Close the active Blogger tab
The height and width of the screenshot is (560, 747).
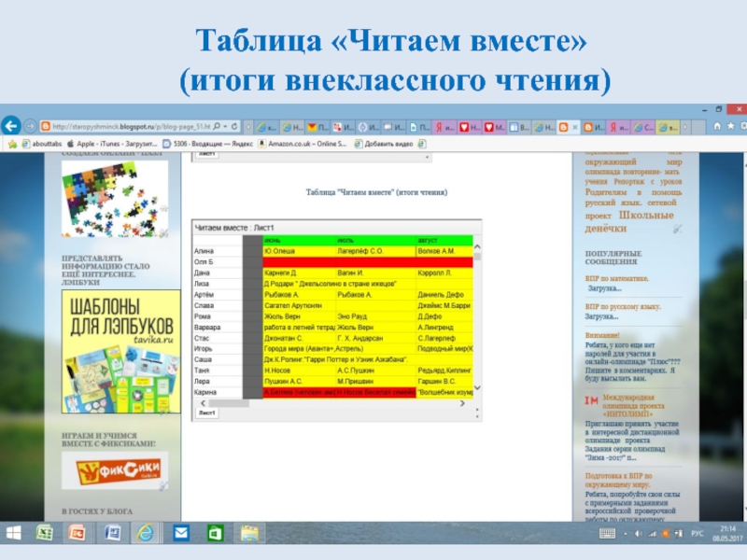point(575,127)
